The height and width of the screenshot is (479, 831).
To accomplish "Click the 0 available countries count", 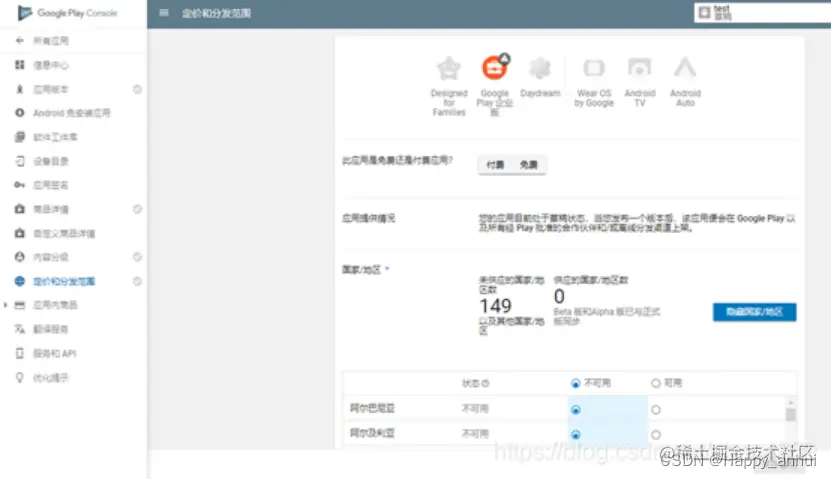I will [559, 296].
